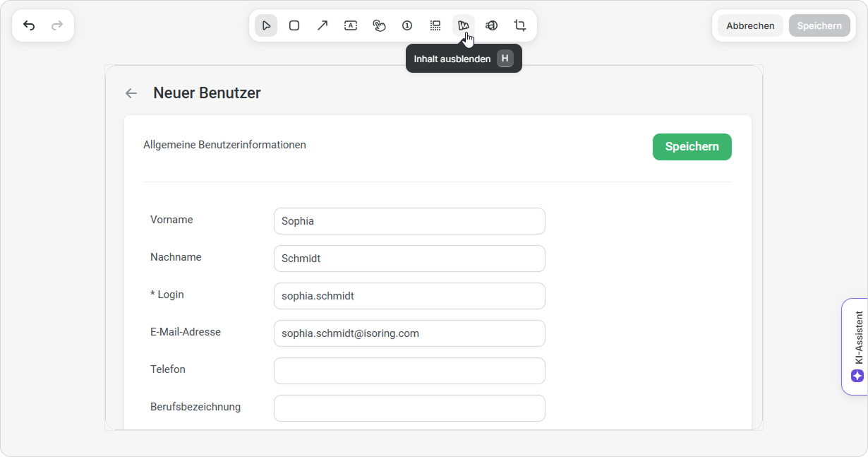Screen dimensions: 868x457
Task: Choose the arrow drawing tool
Action: [323, 25]
